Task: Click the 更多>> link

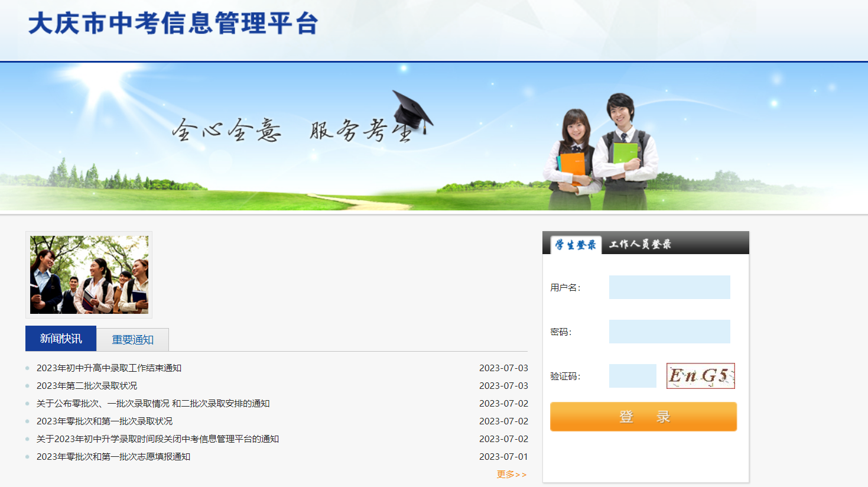Action: tap(511, 475)
